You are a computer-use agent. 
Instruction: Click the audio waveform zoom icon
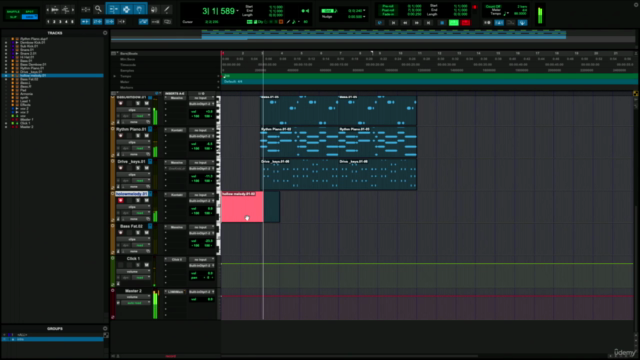[x=55, y=9]
